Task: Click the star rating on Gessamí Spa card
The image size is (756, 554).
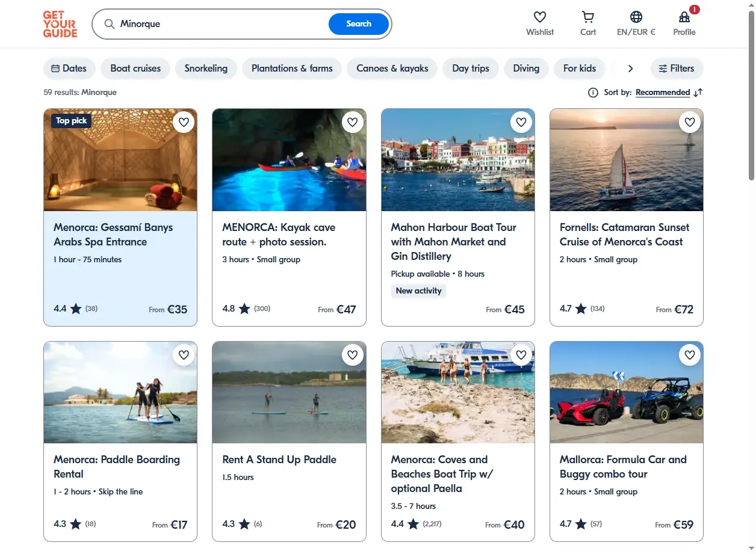Action: pyautogui.click(x=76, y=309)
